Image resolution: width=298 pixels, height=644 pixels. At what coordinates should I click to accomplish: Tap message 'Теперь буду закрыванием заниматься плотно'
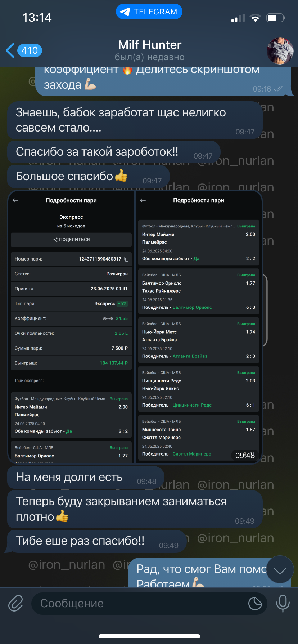pyautogui.click(x=135, y=509)
